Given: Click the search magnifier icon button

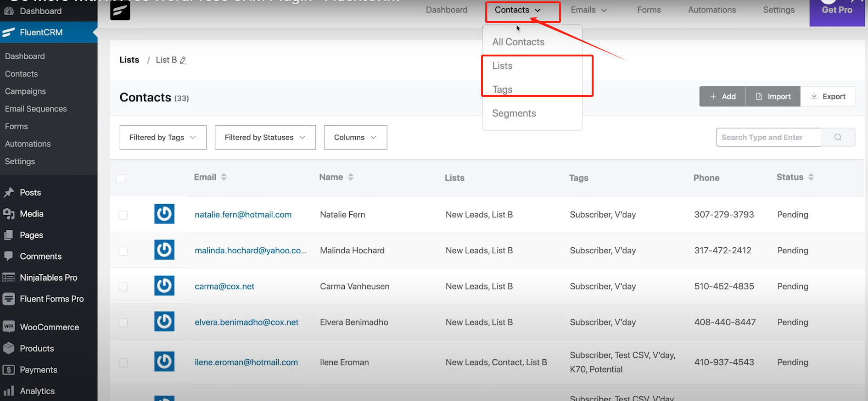Looking at the screenshot, I should point(838,137).
